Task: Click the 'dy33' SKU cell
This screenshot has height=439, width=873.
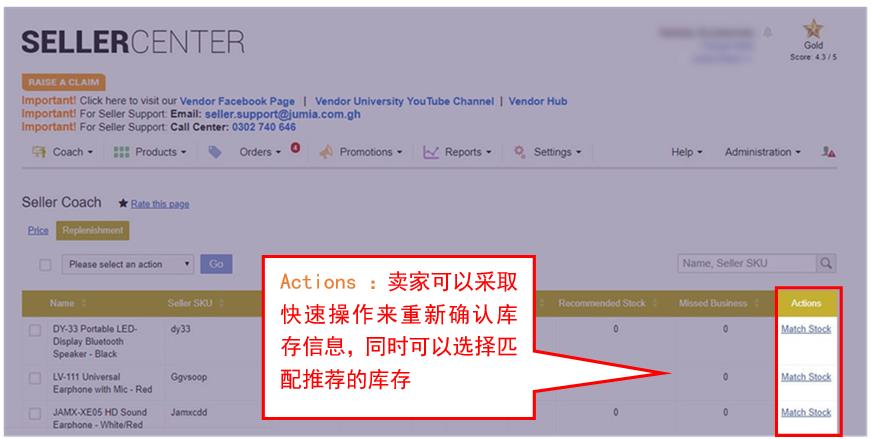Action: [181, 329]
